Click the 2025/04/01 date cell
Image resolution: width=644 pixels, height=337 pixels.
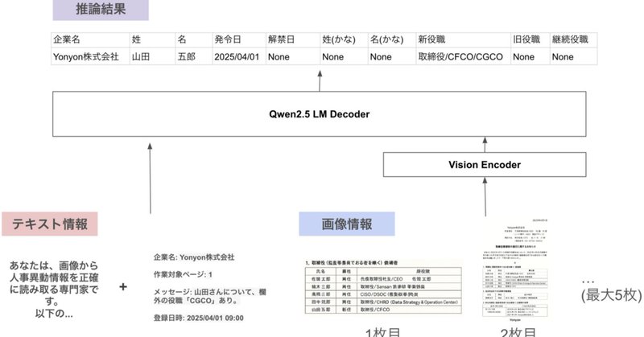click(239, 56)
